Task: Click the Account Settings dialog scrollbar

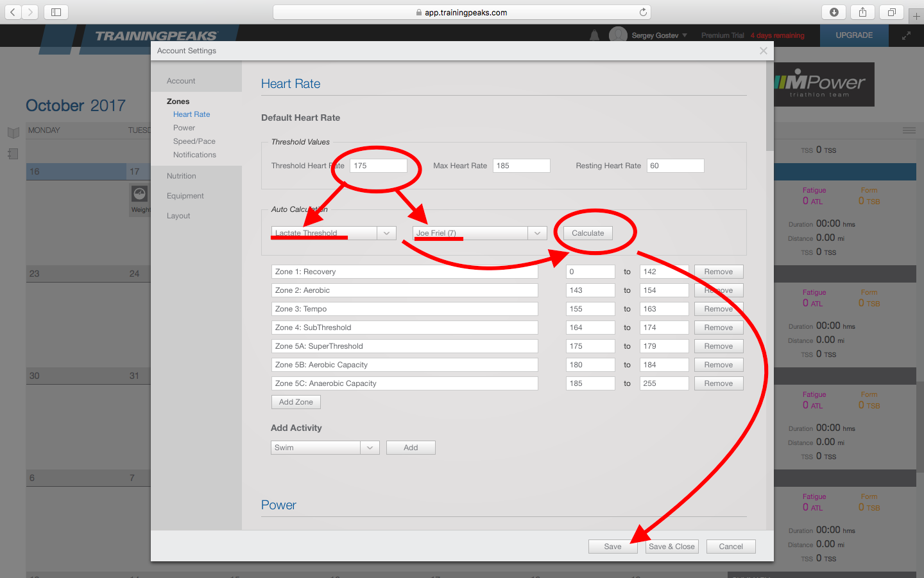Action: tap(770, 106)
